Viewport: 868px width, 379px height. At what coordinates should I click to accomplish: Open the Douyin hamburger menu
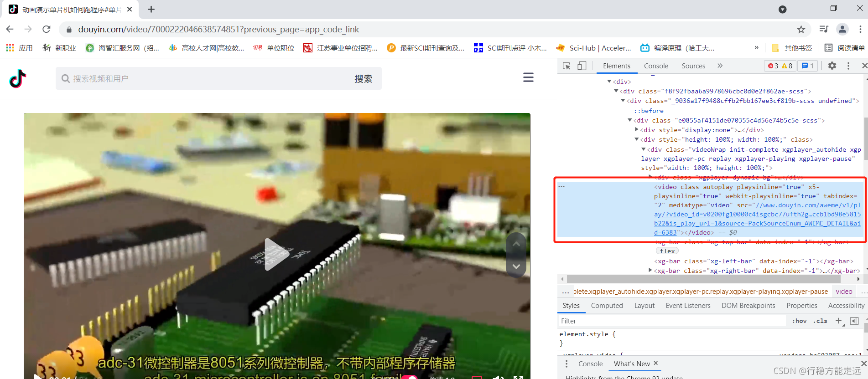pos(528,77)
